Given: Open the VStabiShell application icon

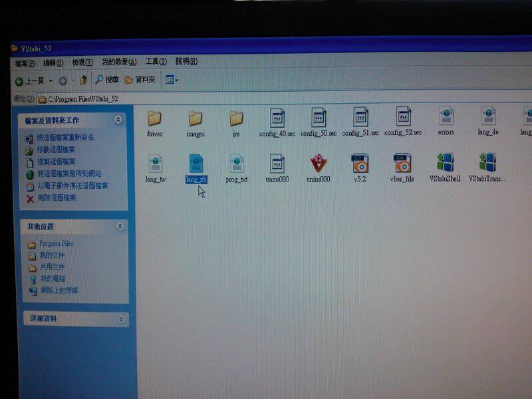Looking at the screenshot, I should tap(445, 164).
